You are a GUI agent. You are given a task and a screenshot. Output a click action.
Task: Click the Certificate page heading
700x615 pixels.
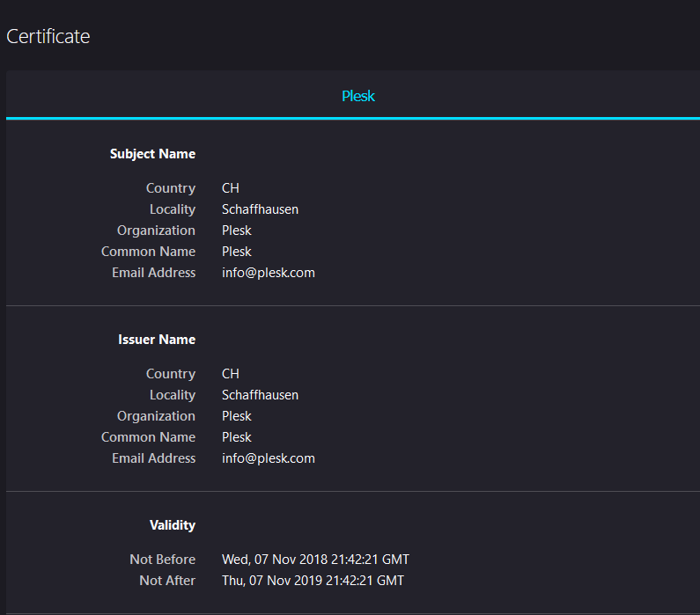click(48, 36)
